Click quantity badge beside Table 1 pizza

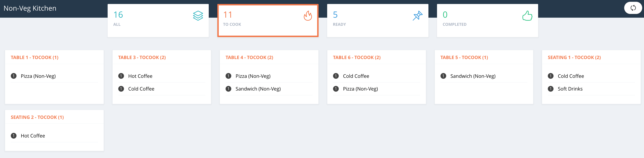[14, 76]
